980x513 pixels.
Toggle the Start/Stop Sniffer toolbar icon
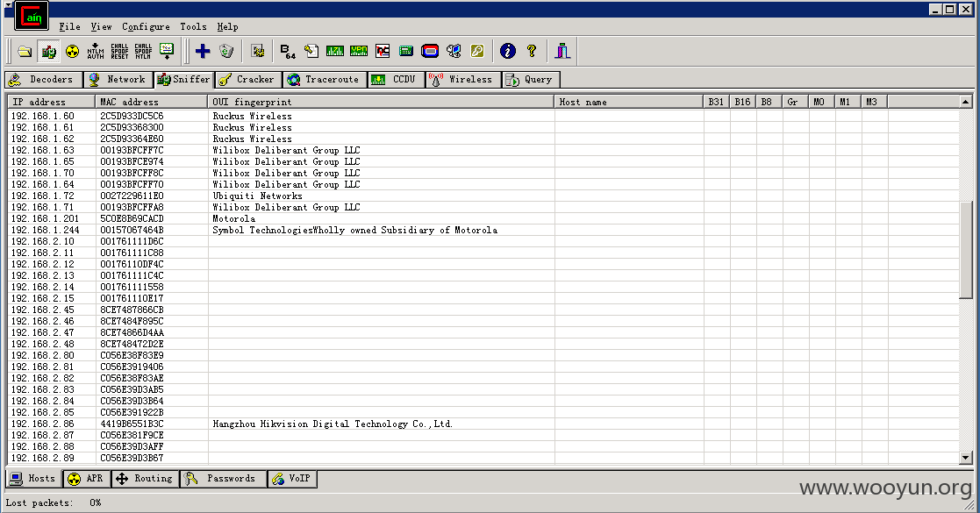(48, 51)
